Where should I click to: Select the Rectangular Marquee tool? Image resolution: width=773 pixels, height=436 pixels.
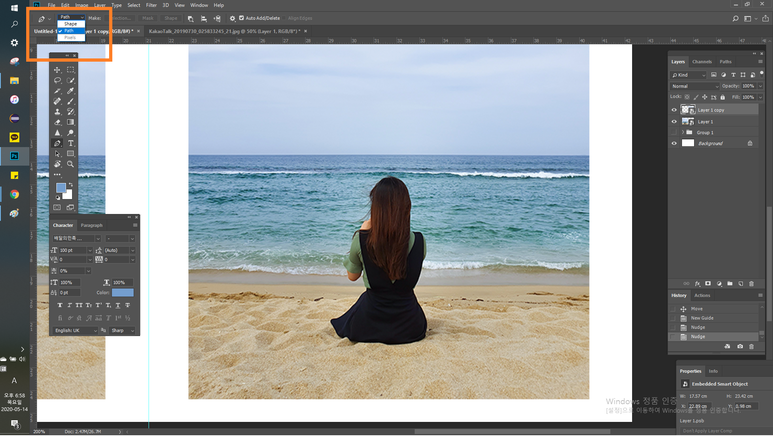pyautogui.click(x=70, y=70)
